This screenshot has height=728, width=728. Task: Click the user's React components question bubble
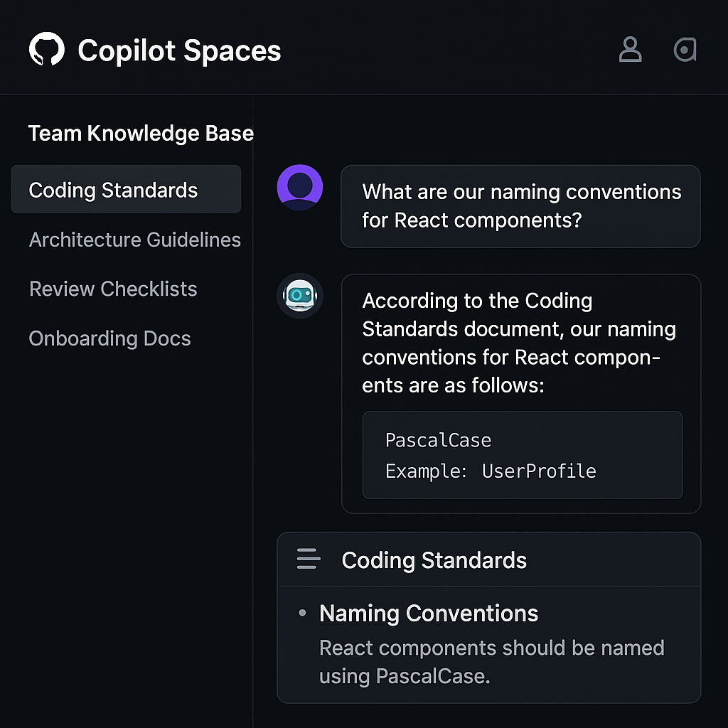click(520, 206)
